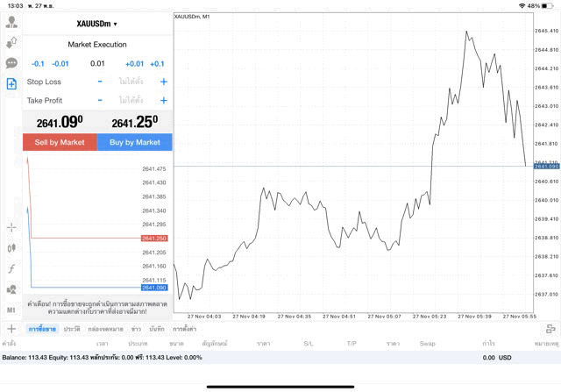Open the candlestick chart type icon
The image size is (561, 392).
click(11, 247)
